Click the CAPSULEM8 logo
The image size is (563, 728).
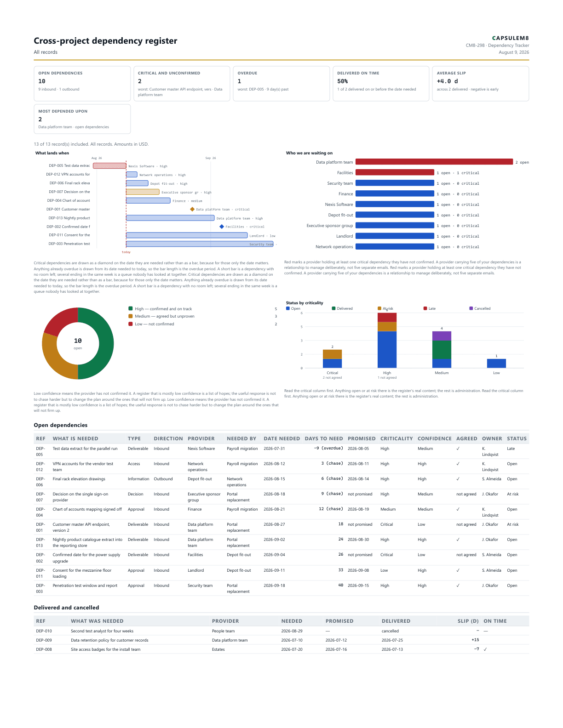click(x=511, y=38)
